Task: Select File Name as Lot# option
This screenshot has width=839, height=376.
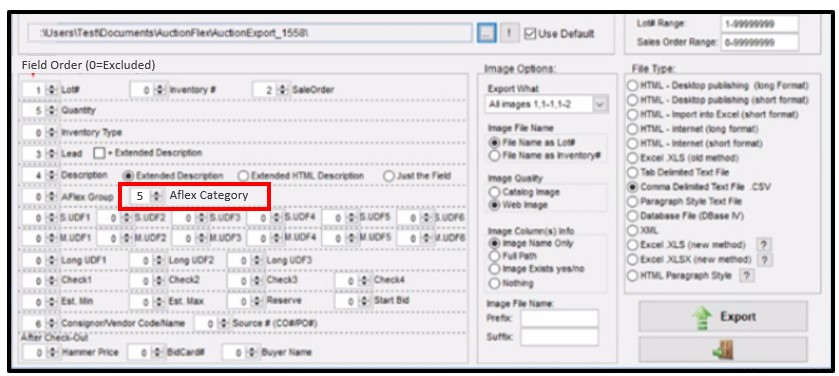Action: coord(494,143)
